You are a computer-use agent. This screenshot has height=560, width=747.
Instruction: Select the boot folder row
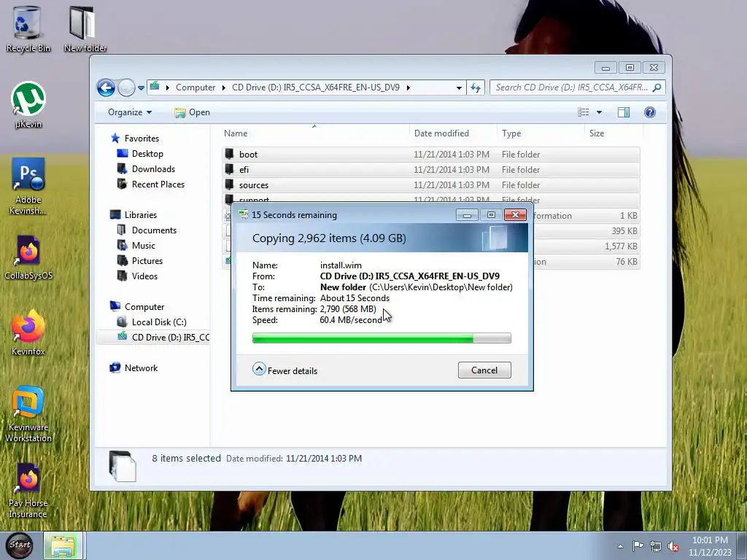430,155
